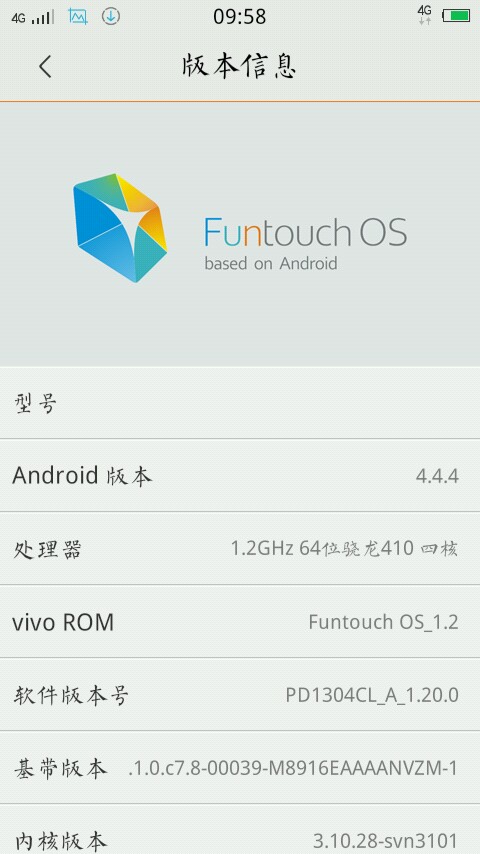
Task: Select the 基带版本 row label
Action: [60, 768]
